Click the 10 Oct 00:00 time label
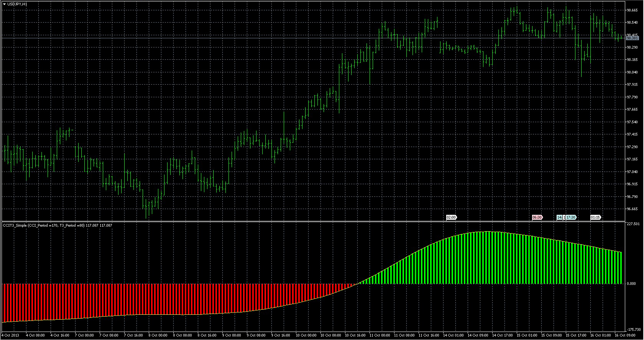Screen dimensions: 644x340 306,335
